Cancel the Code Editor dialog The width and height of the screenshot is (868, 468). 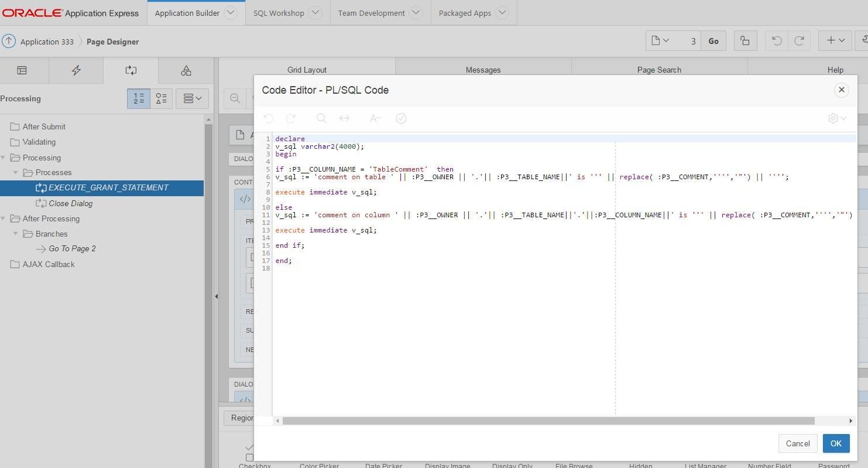click(x=797, y=443)
